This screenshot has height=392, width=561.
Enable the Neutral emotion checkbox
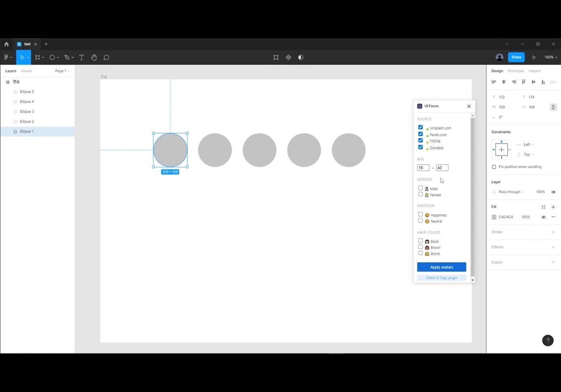(x=420, y=221)
